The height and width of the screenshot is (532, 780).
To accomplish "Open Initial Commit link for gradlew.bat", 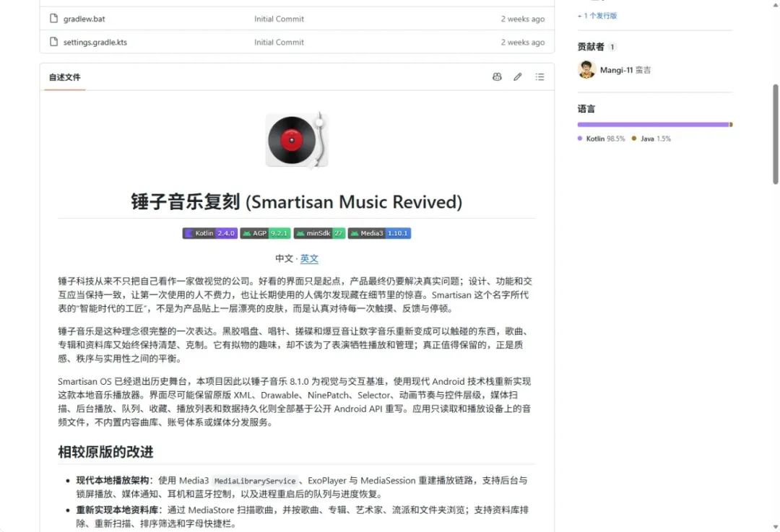I will tap(279, 19).
